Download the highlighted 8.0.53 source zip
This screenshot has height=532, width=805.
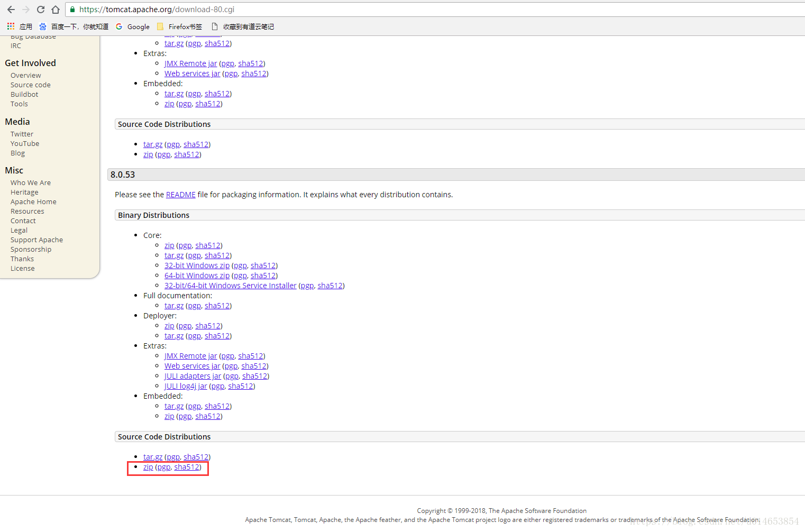coord(148,467)
